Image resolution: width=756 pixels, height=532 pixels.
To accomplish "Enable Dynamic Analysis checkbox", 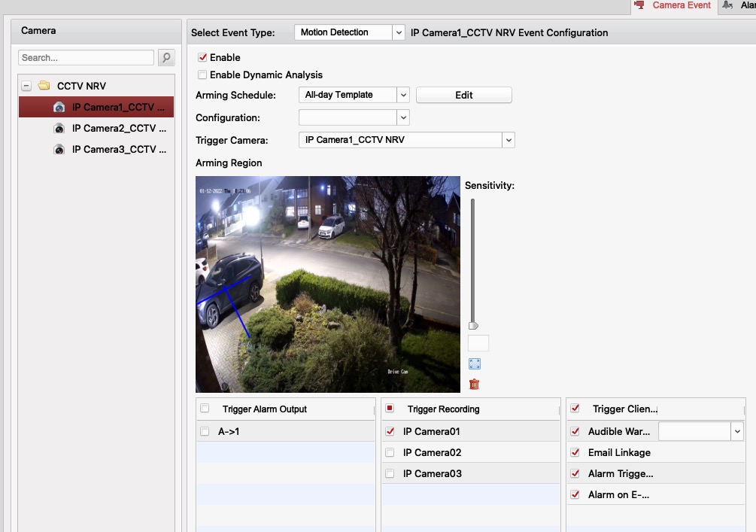I will click(202, 74).
